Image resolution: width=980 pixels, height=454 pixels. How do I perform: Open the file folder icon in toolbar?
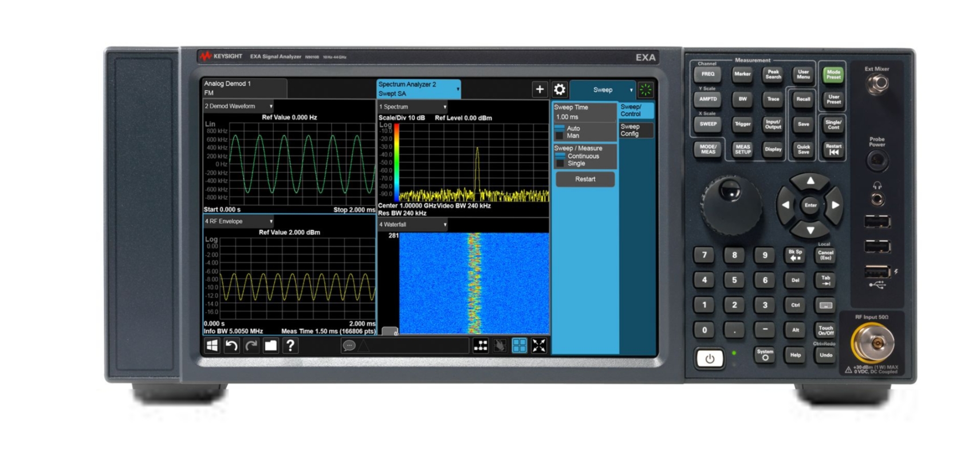click(x=270, y=345)
